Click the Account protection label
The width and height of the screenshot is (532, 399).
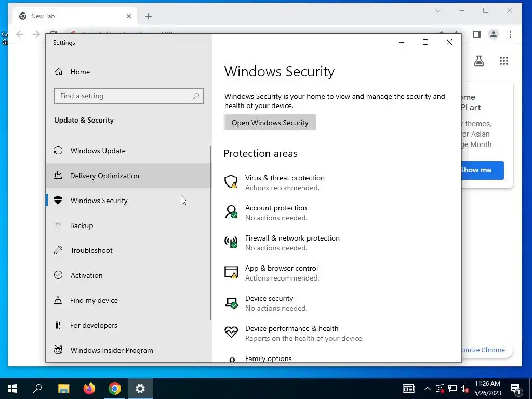(x=276, y=208)
